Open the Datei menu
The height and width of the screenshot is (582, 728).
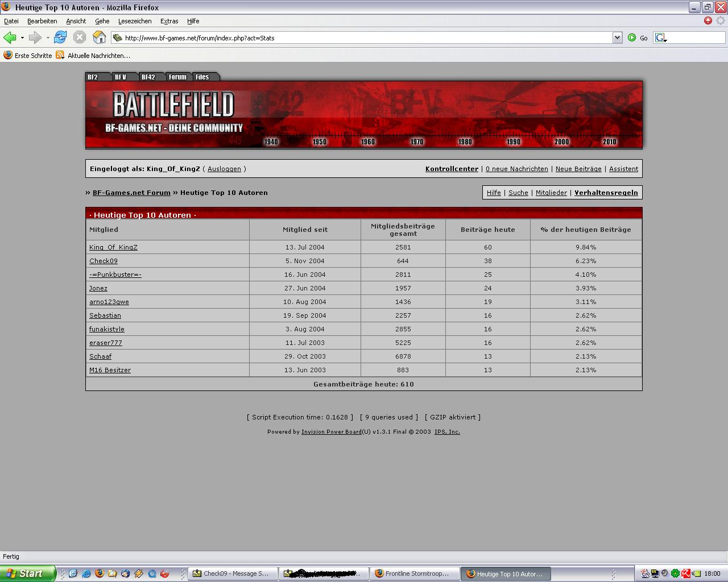click(x=11, y=21)
